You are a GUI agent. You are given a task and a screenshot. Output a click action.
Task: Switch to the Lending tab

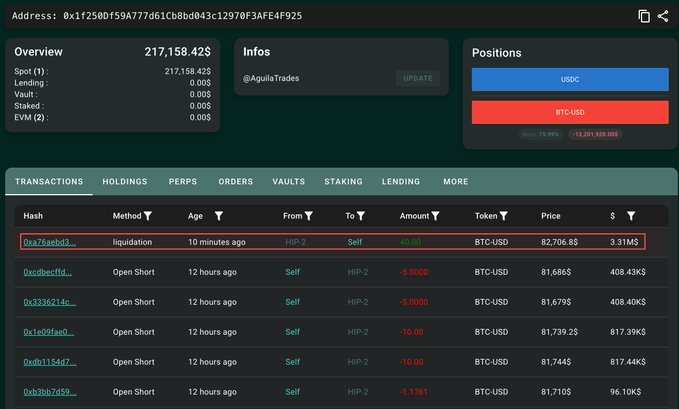[401, 182]
